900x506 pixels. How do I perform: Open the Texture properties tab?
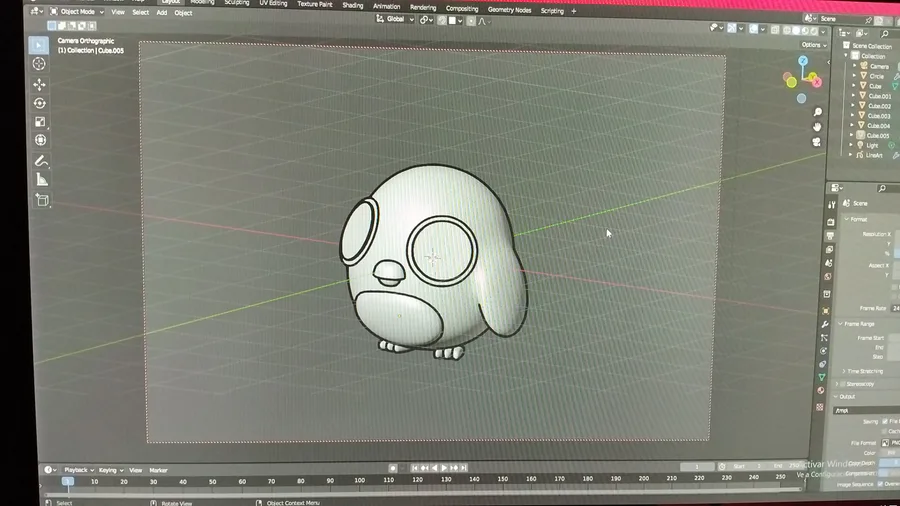tap(820, 407)
